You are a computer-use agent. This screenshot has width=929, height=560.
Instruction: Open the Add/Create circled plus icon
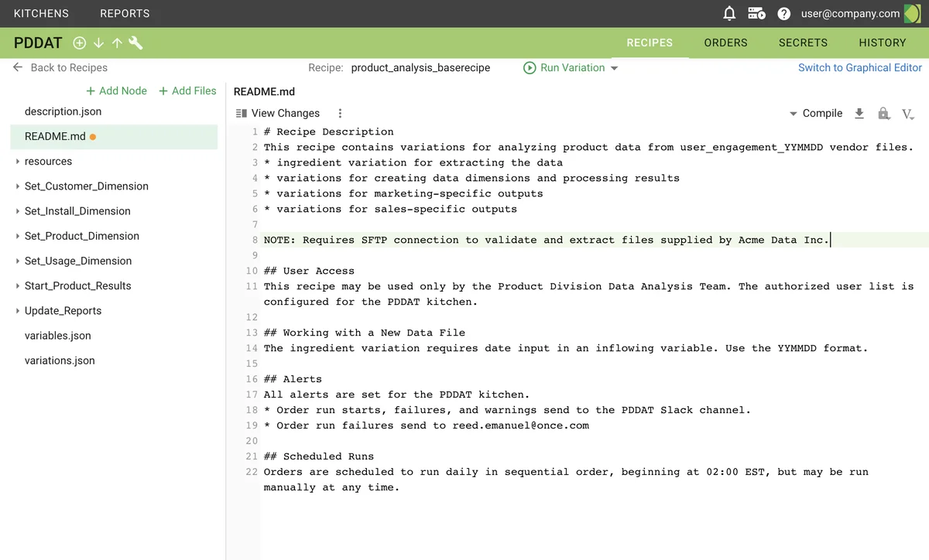point(79,43)
